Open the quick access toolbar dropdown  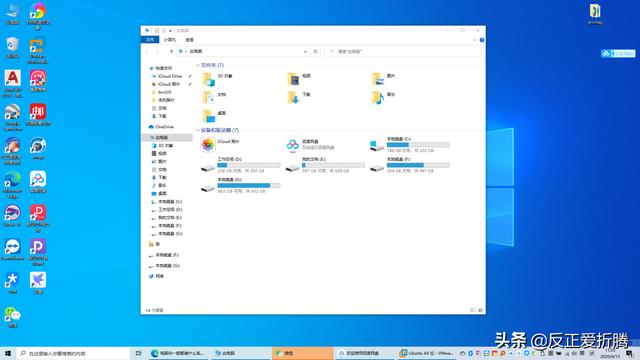click(170, 31)
